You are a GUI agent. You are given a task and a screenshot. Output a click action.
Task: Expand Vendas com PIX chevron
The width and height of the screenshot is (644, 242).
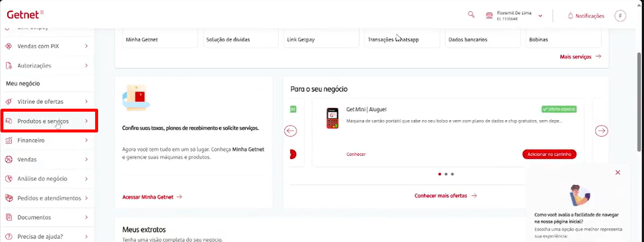pos(86,46)
